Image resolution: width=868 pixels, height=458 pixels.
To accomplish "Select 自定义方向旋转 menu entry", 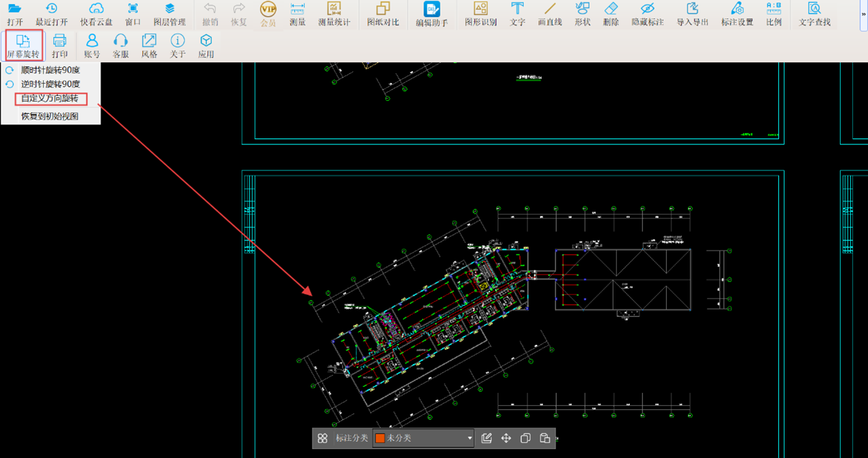I will pyautogui.click(x=50, y=99).
